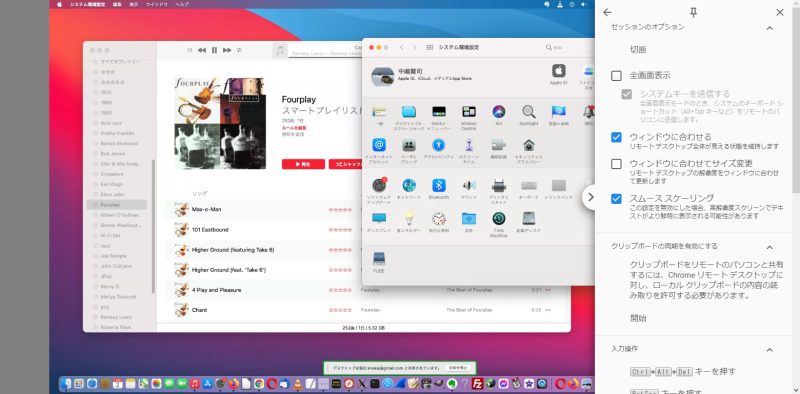Open Bluetooth preferences icon
Screen dimensions: 800x394
tap(439, 185)
